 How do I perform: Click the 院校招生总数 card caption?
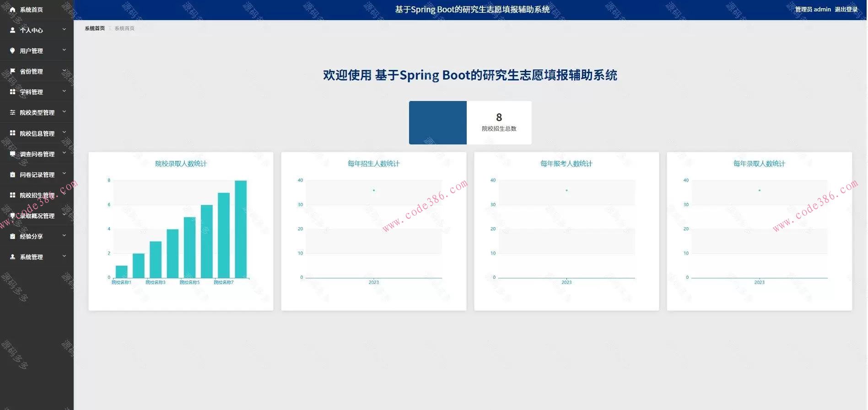click(x=499, y=129)
